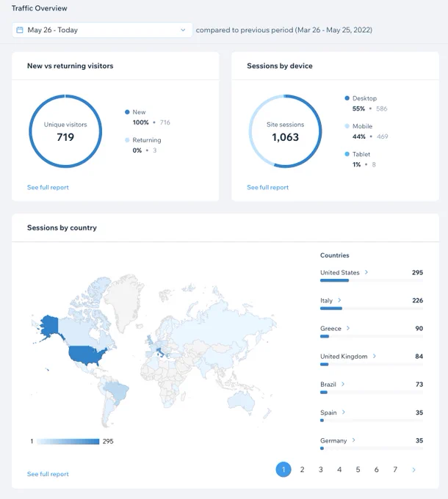The height and width of the screenshot is (499, 448).
Task: Click the Unique visitors 719 donut chart
Action: coord(65,131)
